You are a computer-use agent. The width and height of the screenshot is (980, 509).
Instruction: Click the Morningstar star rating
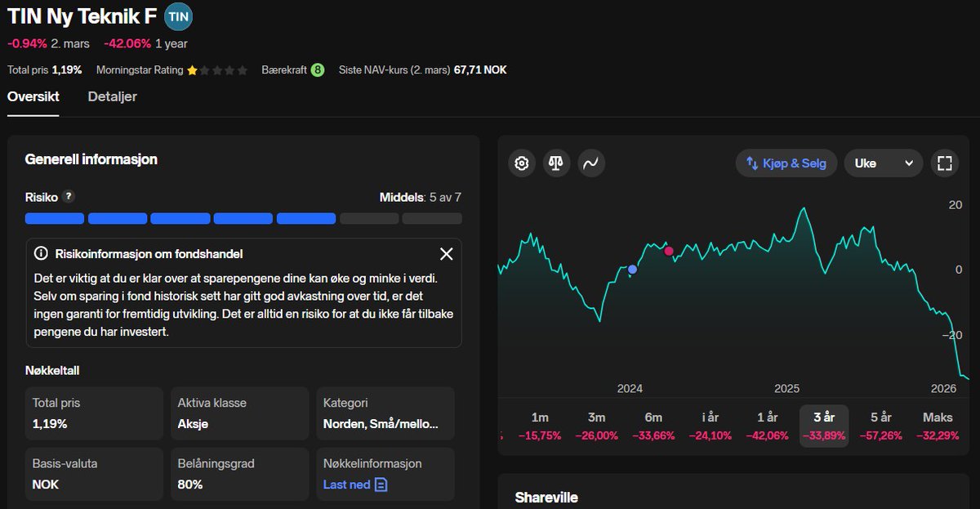click(217, 70)
